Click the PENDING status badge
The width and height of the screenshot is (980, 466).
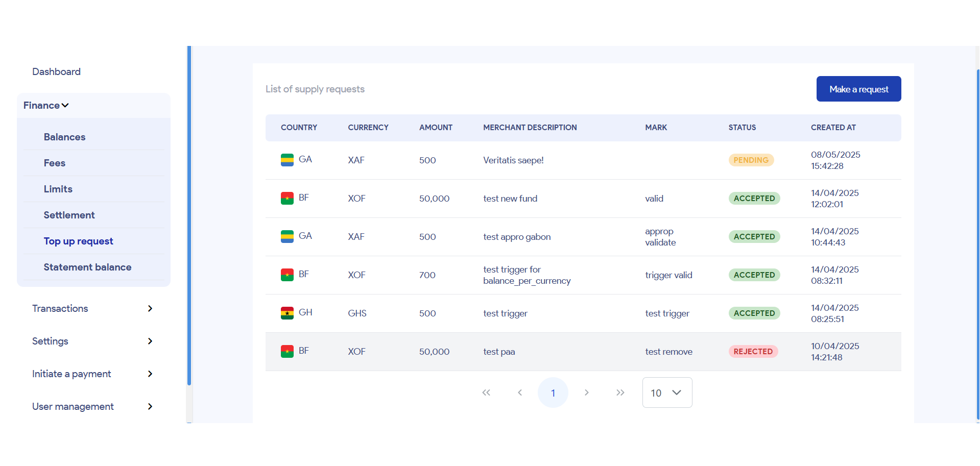click(751, 160)
